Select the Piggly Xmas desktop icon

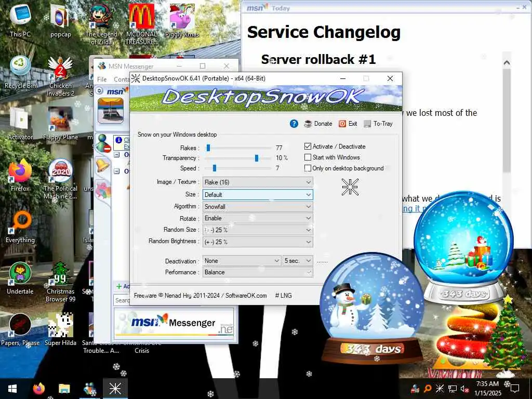pos(182,21)
